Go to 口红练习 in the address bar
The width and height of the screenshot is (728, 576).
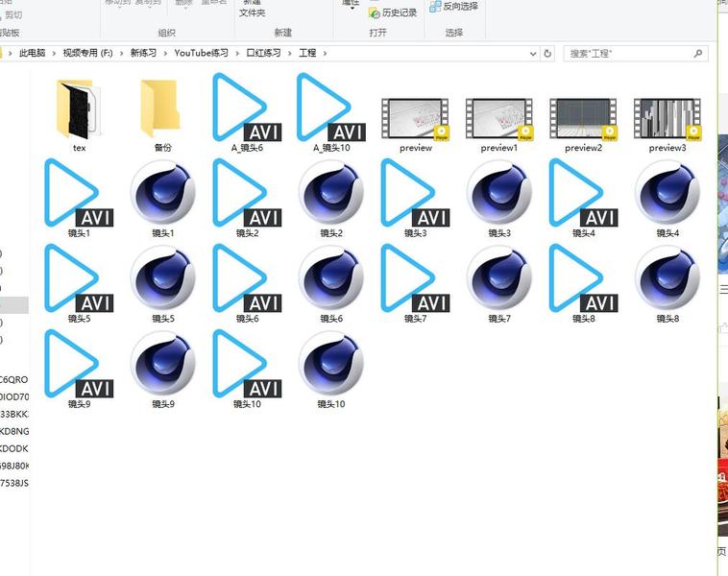[x=263, y=53]
